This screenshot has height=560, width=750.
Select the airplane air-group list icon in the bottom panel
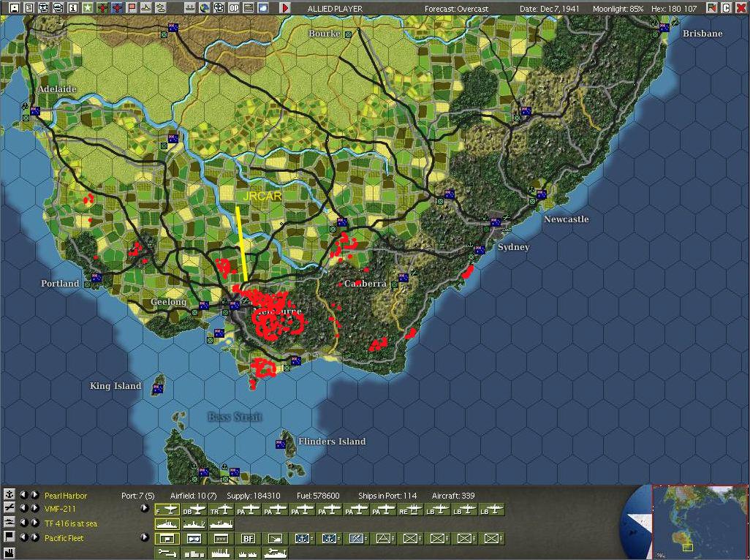point(9,508)
